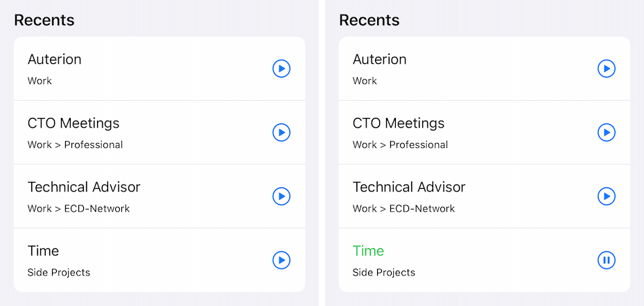Open the Auterion entry in right Recents
This screenshot has height=306, width=644.
(x=485, y=69)
